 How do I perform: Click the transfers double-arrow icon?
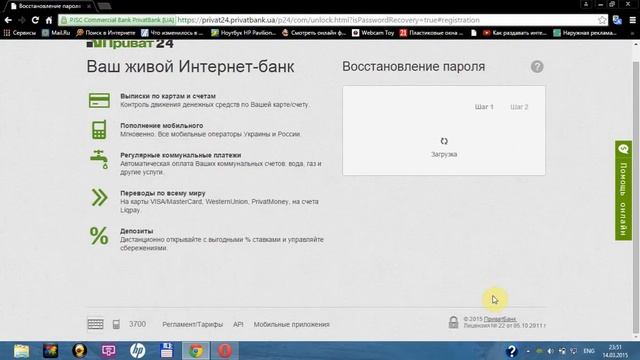tap(99, 198)
